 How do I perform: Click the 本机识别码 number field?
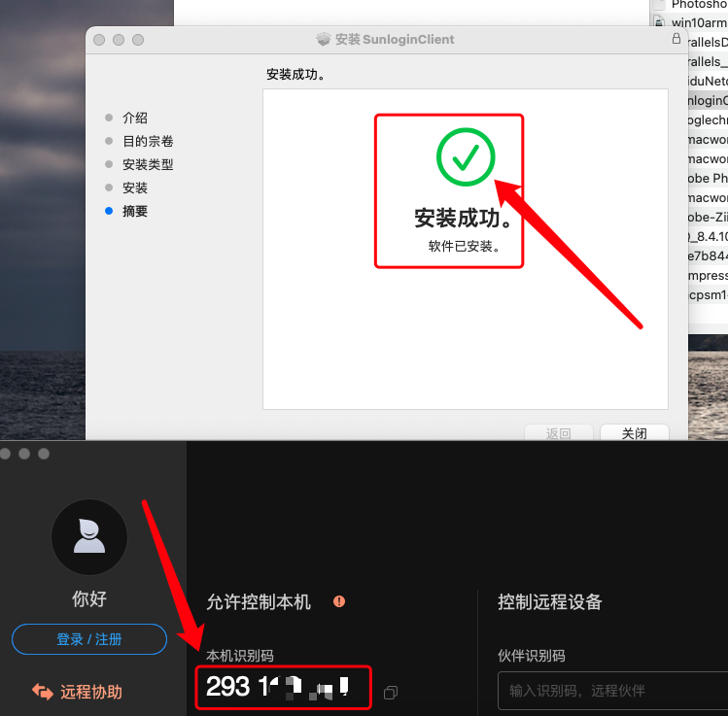pos(283,687)
